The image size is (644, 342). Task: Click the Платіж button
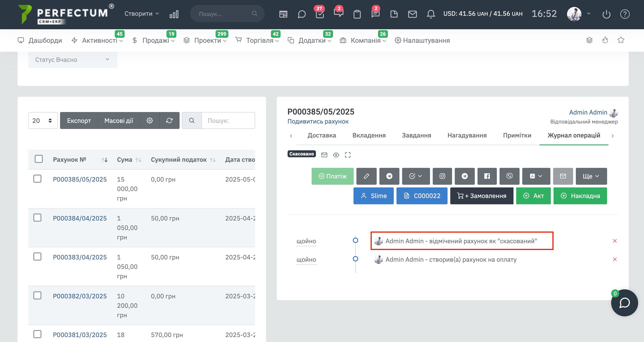[333, 176]
